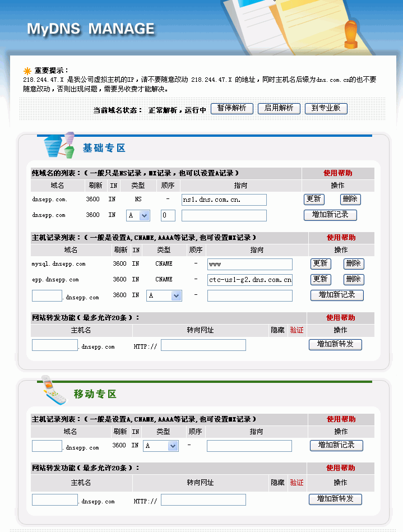This screenshot has width=403, height=532.
Task: Delete the mysql.dnsepp.com CNAME record
Action: point(354,263)
